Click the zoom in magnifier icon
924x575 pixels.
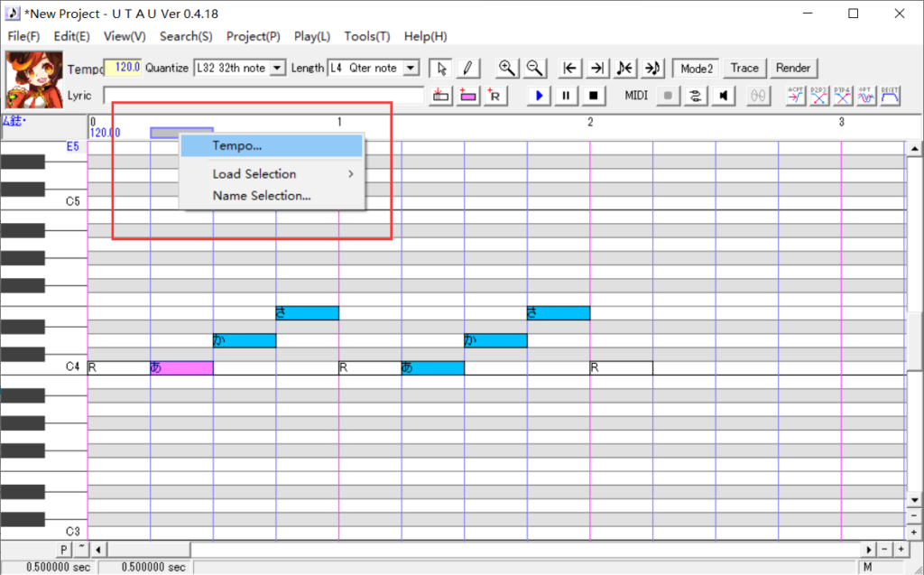coord(507,69)
